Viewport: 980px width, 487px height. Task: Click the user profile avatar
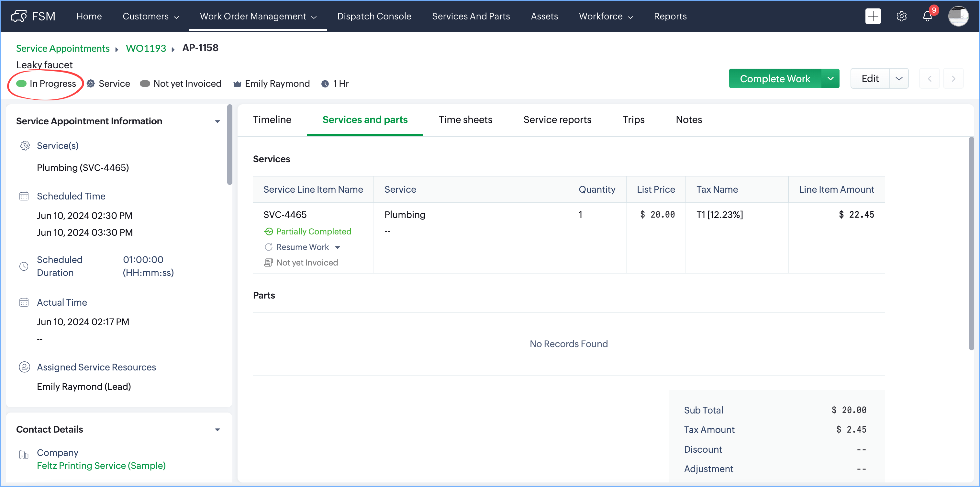tap(958, 16)
